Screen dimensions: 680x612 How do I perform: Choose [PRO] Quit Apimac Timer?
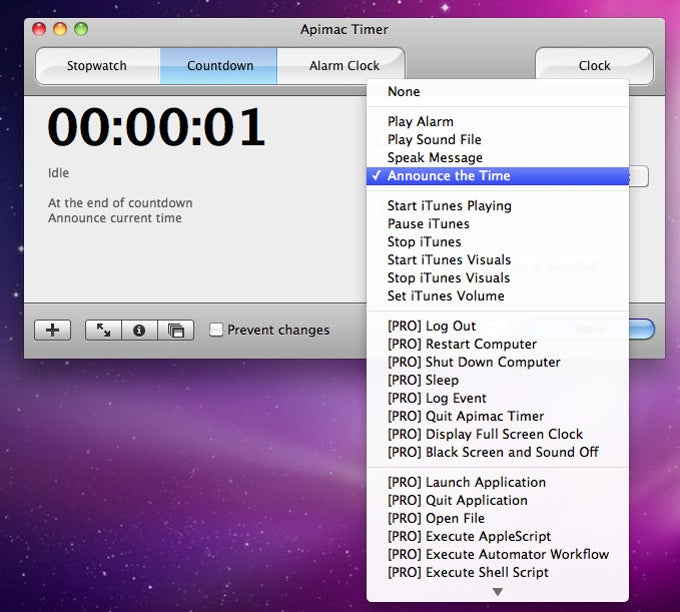(497, 416)
